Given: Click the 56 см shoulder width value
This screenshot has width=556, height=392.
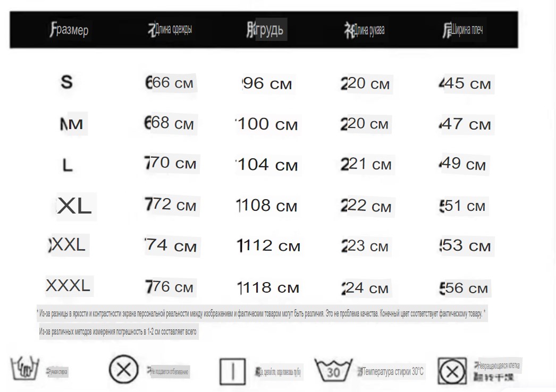Looking at the screenshot, I should coord(464,288).
